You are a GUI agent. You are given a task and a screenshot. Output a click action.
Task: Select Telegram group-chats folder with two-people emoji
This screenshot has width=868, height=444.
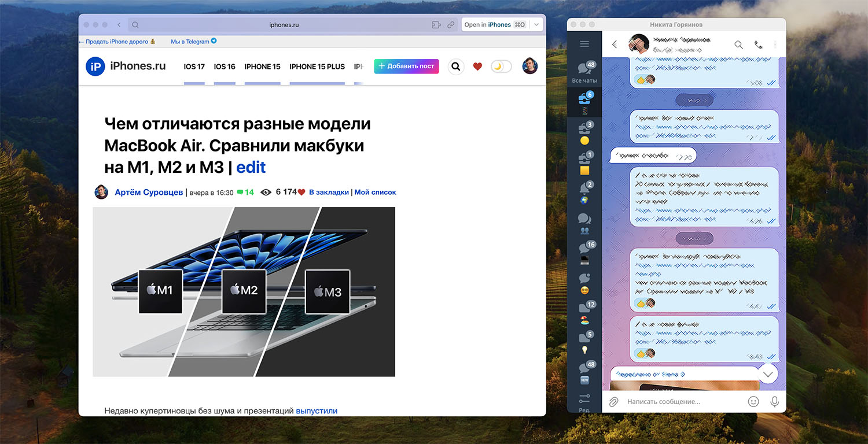tap(584, 223)
